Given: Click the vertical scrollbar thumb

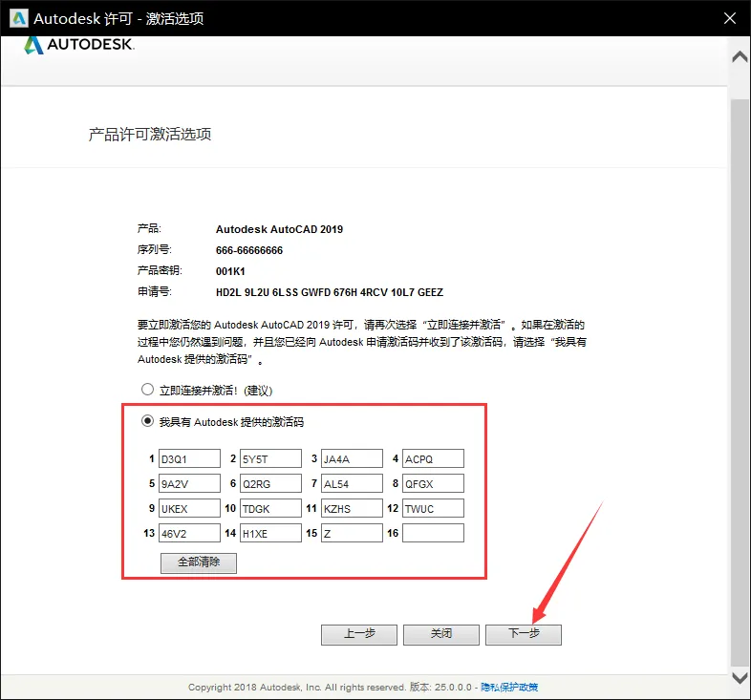Looking at the screenshot, I should coord(740,382).
